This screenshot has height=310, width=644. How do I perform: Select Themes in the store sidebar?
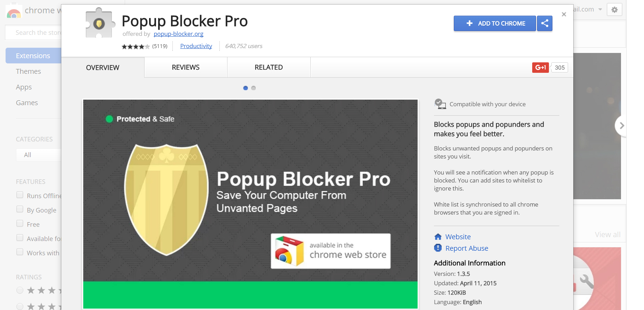click(x=29, y=71)
